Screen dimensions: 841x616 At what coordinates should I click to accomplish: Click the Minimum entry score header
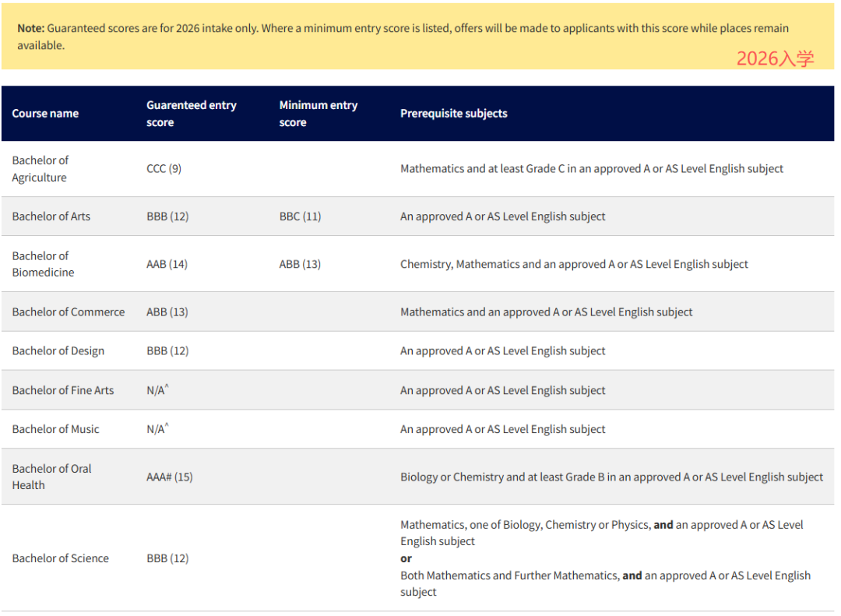pyautogui.click(x=318, y=114)
